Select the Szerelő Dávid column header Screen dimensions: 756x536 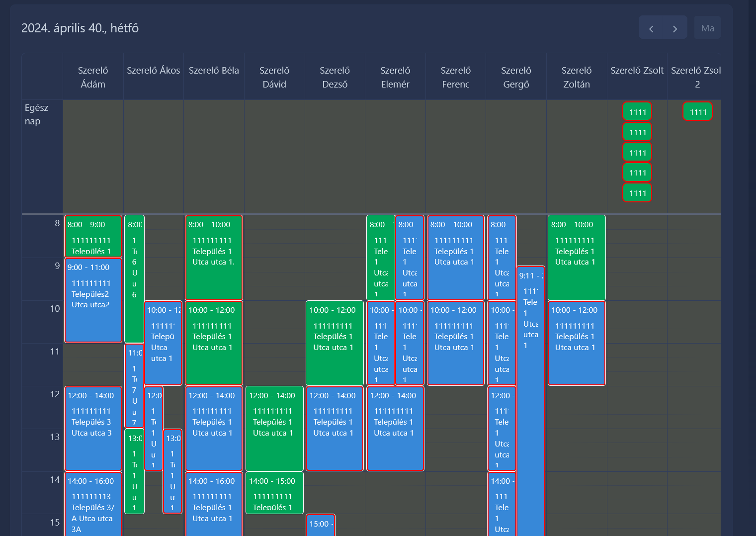click(x=274, y=77)
